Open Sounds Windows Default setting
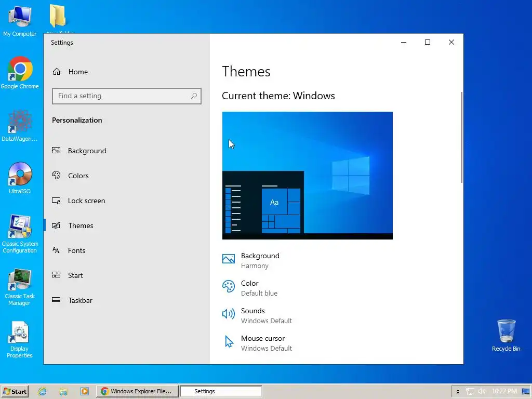The image size is (532, 399). (x=257, y=315)
